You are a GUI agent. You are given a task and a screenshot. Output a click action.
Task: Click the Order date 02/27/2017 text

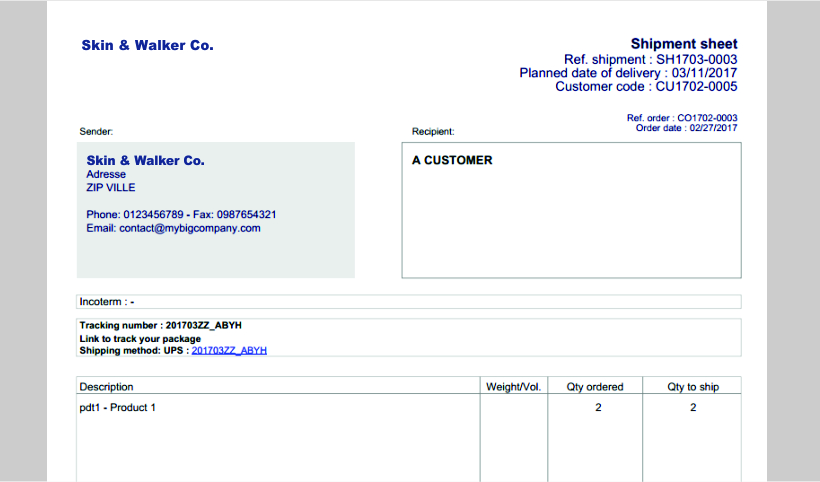tap(686, 128)
